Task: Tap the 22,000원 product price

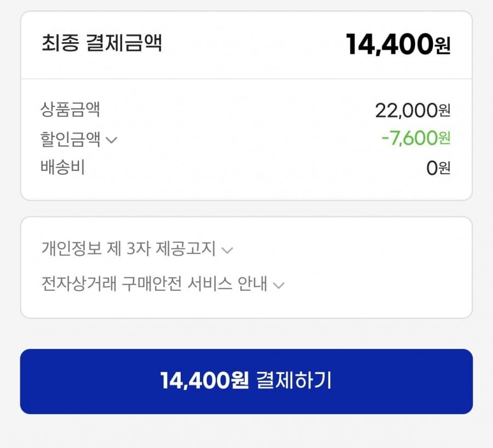Action: pos(412,111)
